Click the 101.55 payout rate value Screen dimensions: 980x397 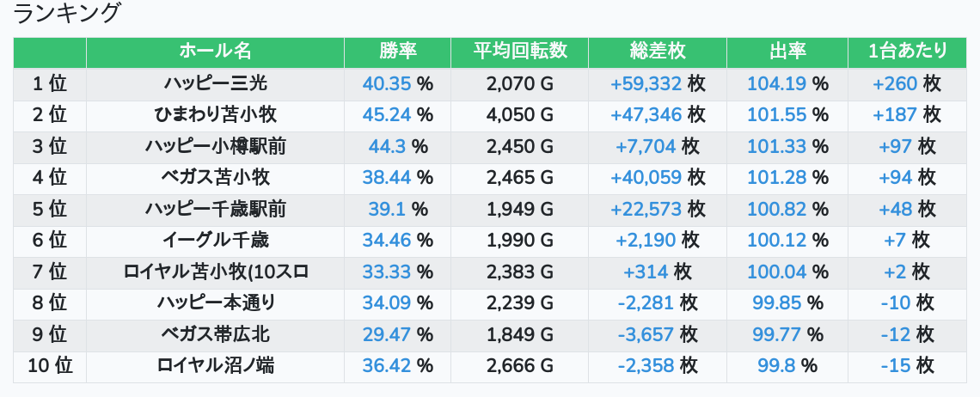coord(777,115)
